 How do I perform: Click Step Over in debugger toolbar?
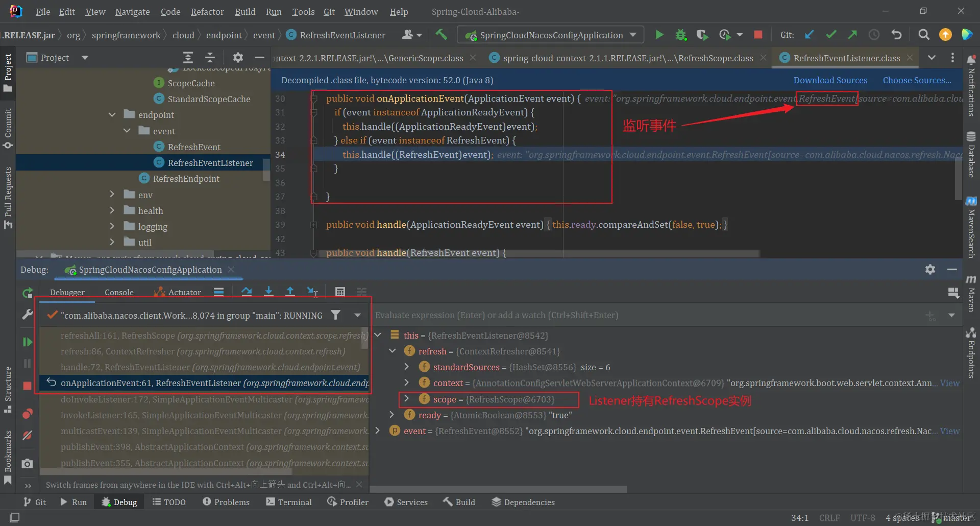point(247,292)
